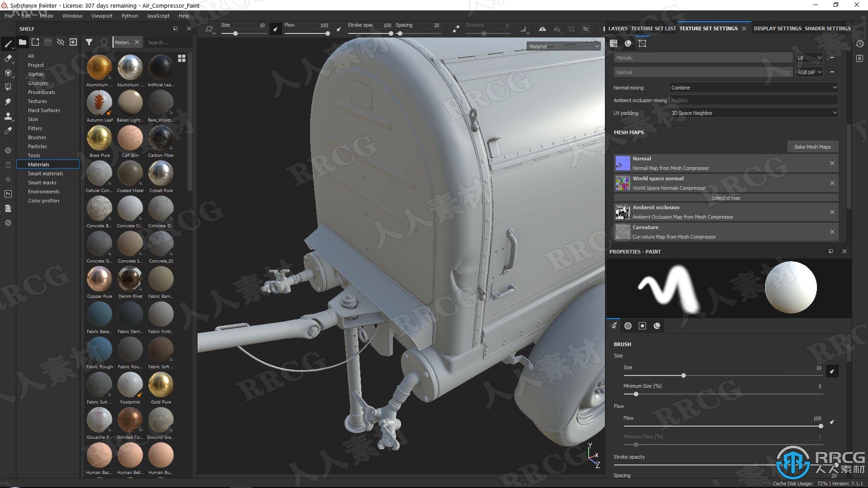Select the Materials shelf category

point(38,164)
